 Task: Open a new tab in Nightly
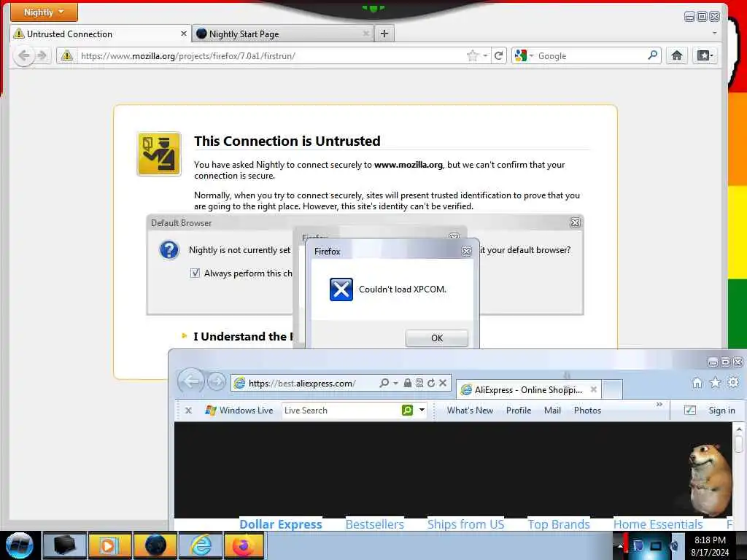(384, 34)
